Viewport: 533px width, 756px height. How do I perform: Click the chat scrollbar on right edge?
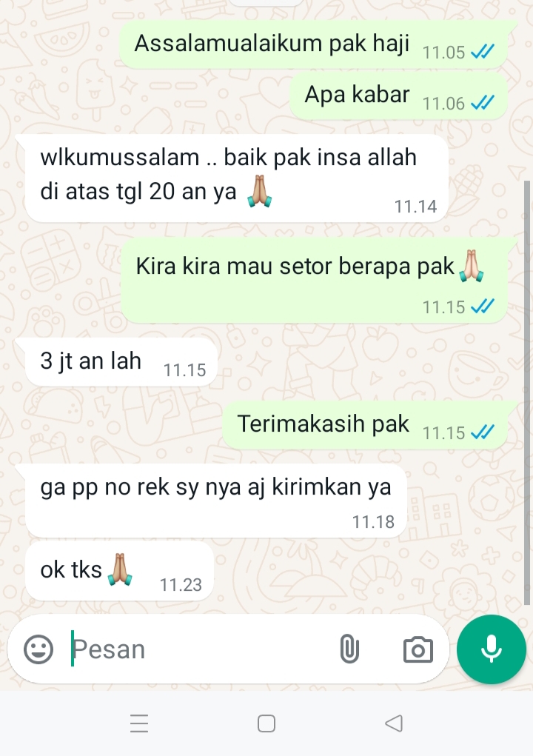pos(527,393)
